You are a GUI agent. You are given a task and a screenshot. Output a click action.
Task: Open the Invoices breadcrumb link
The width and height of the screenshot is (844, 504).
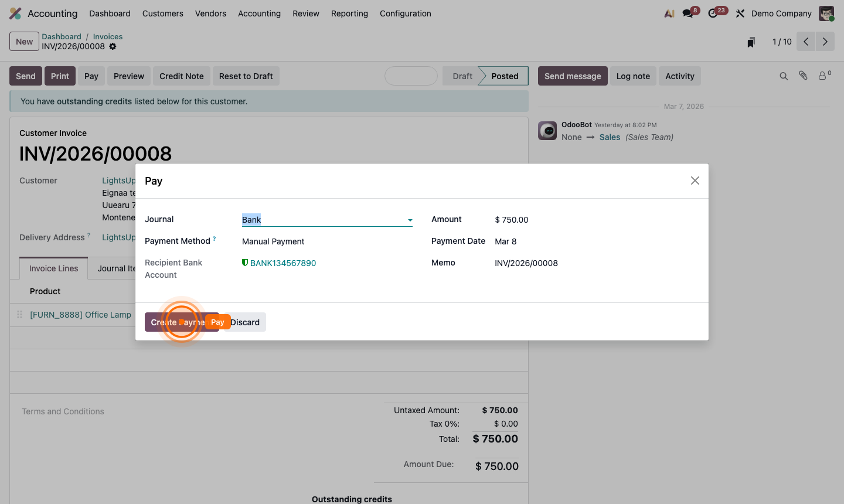[108, 36]
